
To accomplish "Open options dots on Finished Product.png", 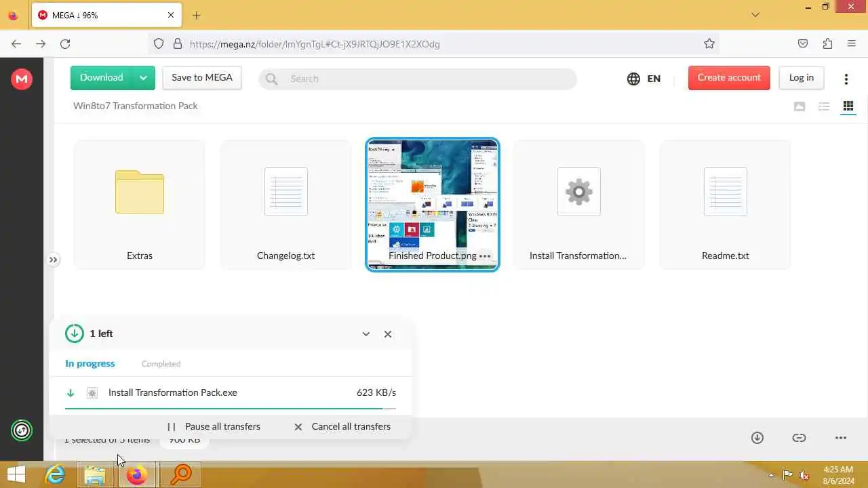I will (x=485, y=256).
